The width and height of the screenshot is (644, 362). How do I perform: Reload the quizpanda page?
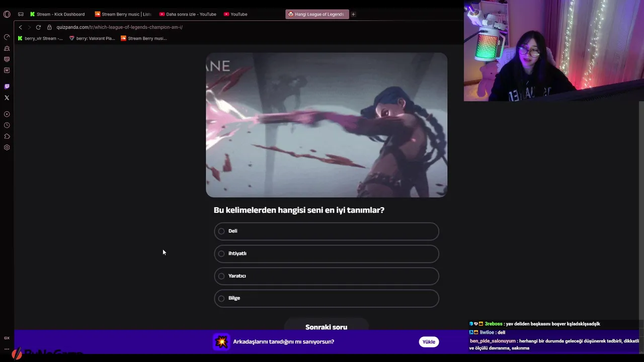pos(38,27)
